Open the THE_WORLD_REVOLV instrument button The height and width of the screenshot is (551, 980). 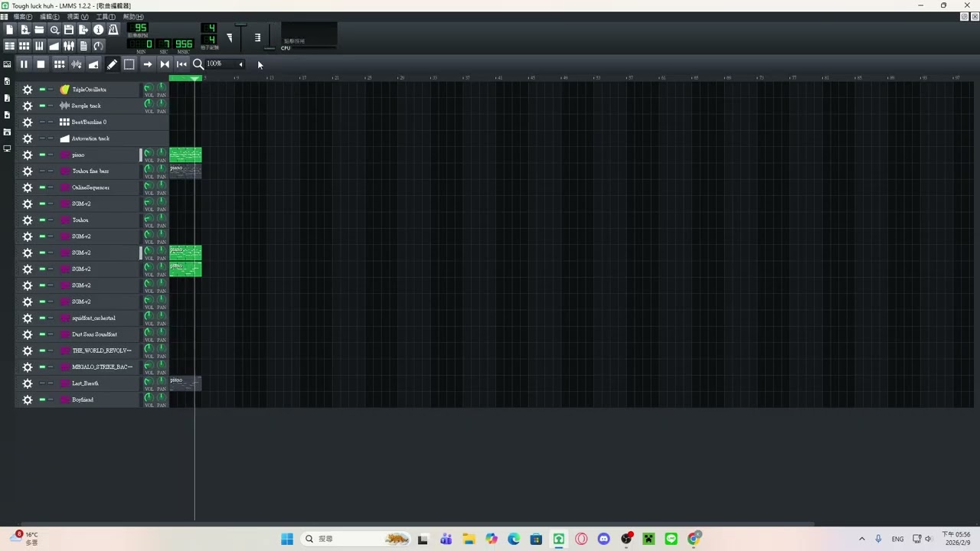pyautogui.click(x=98, y=350)
